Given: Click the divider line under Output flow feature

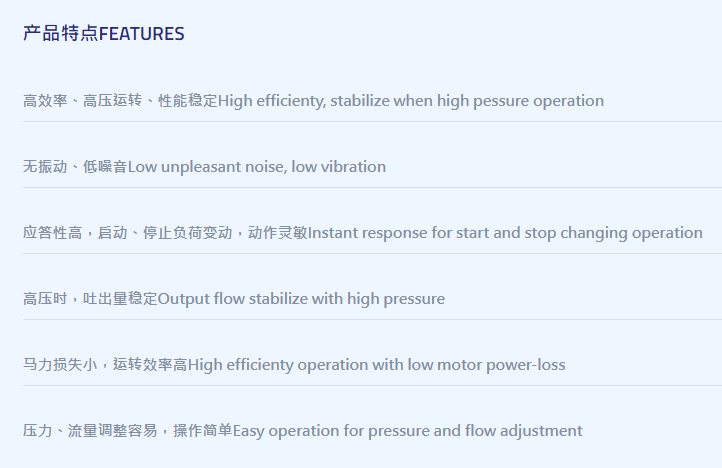Looking at the screenshot, I should coord(373,319).
